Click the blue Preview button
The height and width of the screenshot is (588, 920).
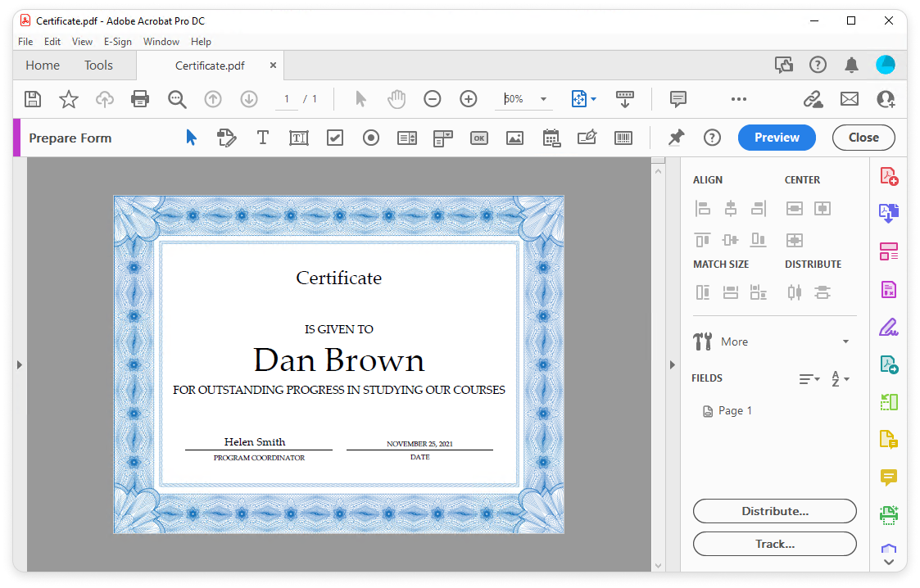(776, 138)
